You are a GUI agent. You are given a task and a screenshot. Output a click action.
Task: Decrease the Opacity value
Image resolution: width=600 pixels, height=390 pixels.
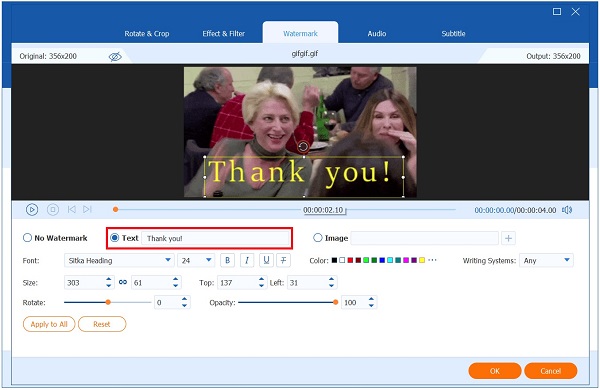pyautogui.click(x=371, y=305)
